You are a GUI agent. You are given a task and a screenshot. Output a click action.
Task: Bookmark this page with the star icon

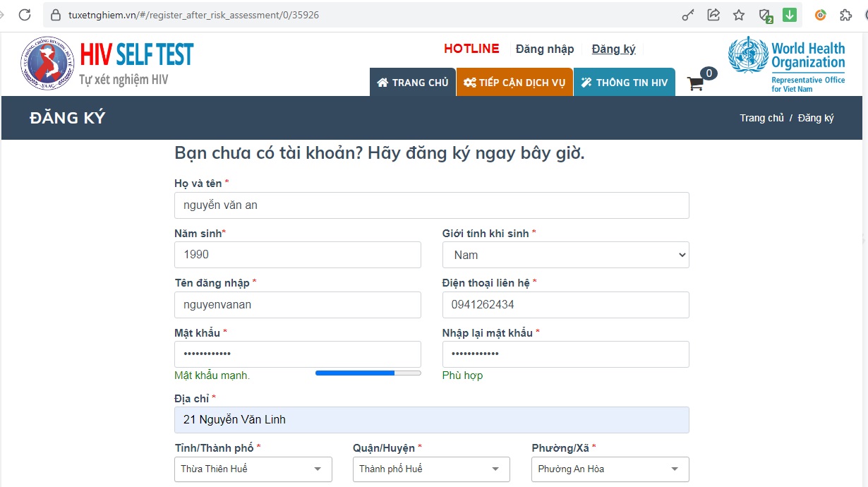click(739, 15)
